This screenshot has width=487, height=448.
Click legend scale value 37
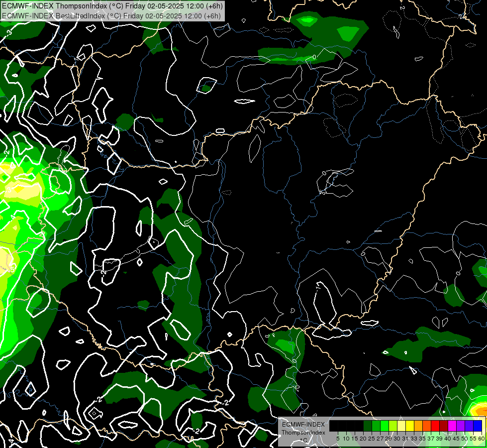pos(431,439)
